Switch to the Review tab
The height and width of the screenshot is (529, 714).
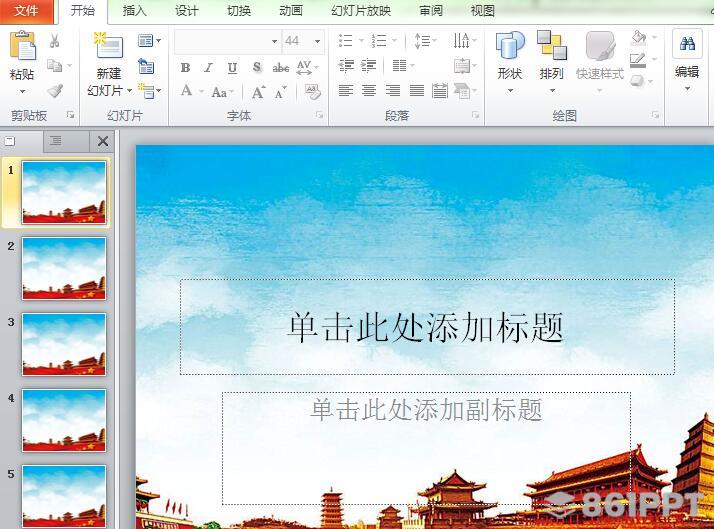tap(431, 11)
